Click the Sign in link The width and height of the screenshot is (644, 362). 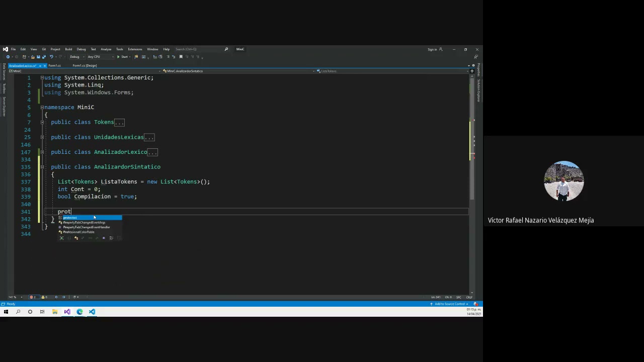coord(432,49)
